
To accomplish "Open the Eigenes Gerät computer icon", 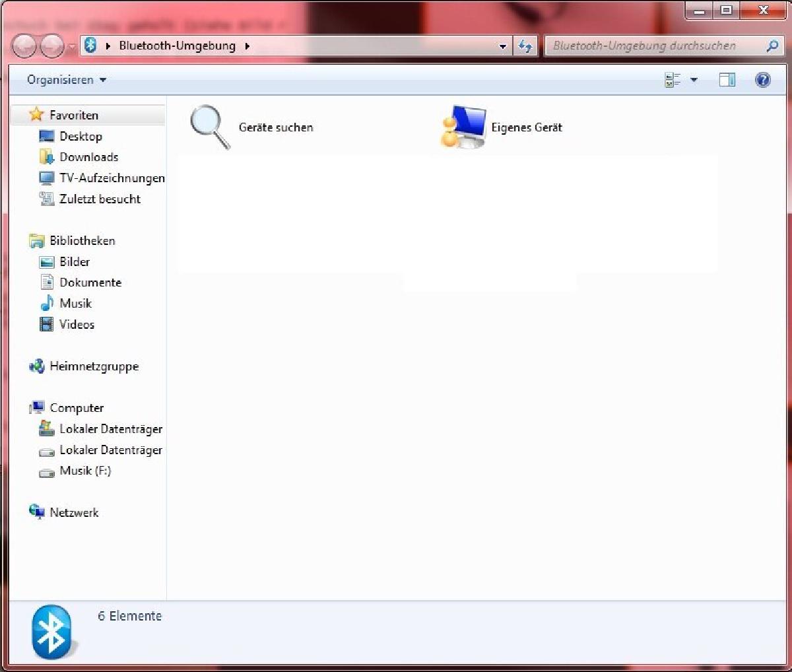I will pos(463,127).
